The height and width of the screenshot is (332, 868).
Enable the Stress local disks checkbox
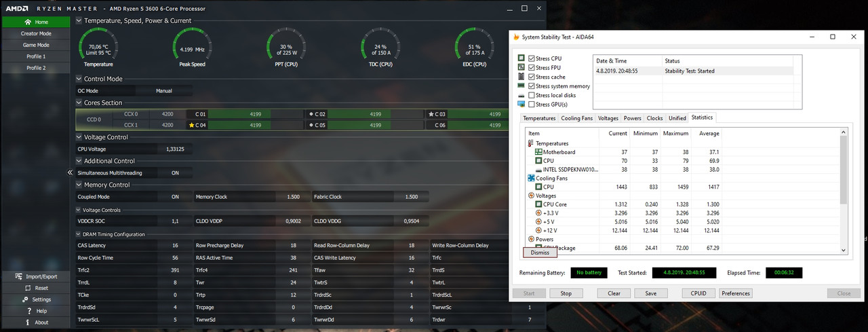pyautogui.click(x=532, y=95)
